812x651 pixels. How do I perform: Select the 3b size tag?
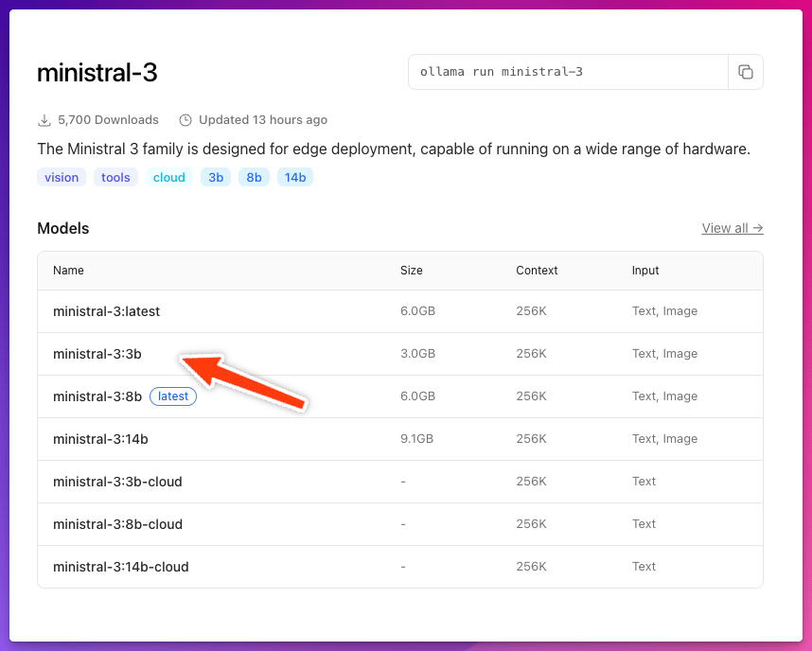point(216,177)
